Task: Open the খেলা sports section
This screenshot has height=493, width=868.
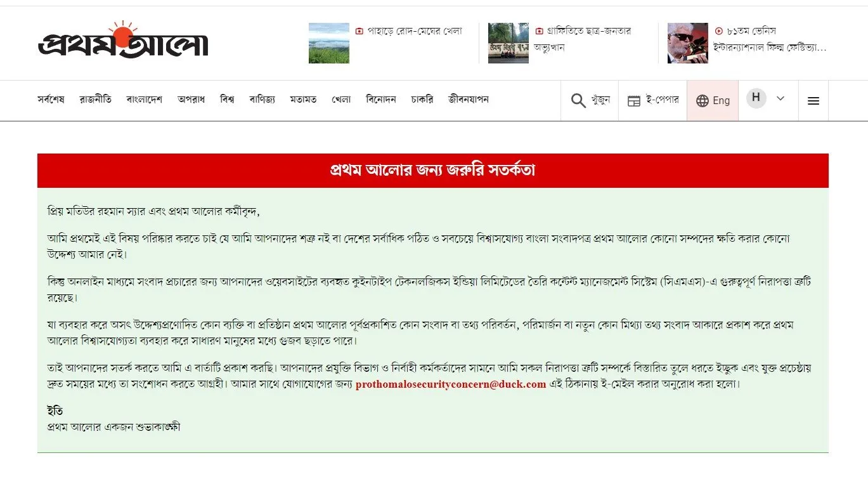Action: click(341, 100)
